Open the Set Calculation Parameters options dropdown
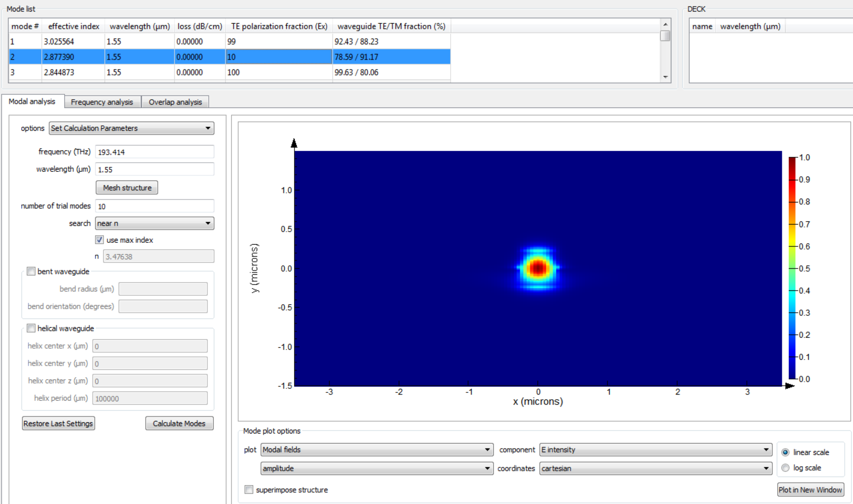 (x=132, y=128)
